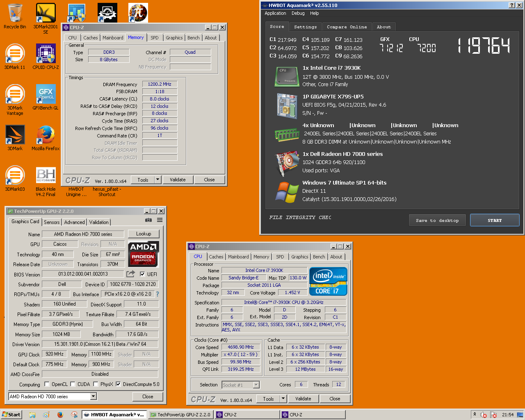Switch to TechPowerUp GPU-Z taskbar button
The height and width of the screenshot is (420, 525).
coord(180,415)
